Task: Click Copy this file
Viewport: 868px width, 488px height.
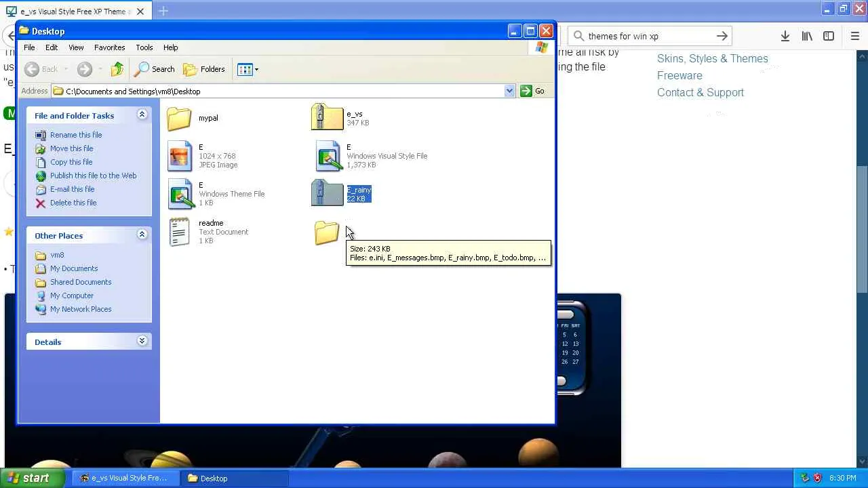Action: click(x=71, y=162)
